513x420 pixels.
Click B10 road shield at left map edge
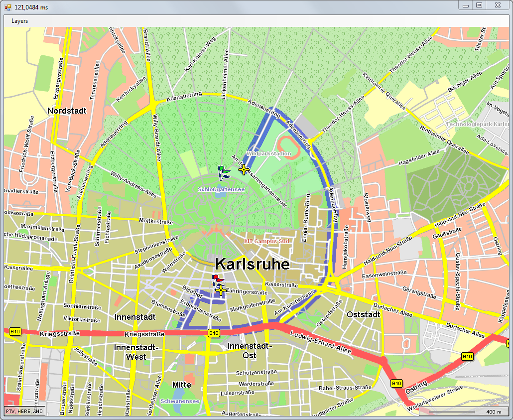[15, 331]
